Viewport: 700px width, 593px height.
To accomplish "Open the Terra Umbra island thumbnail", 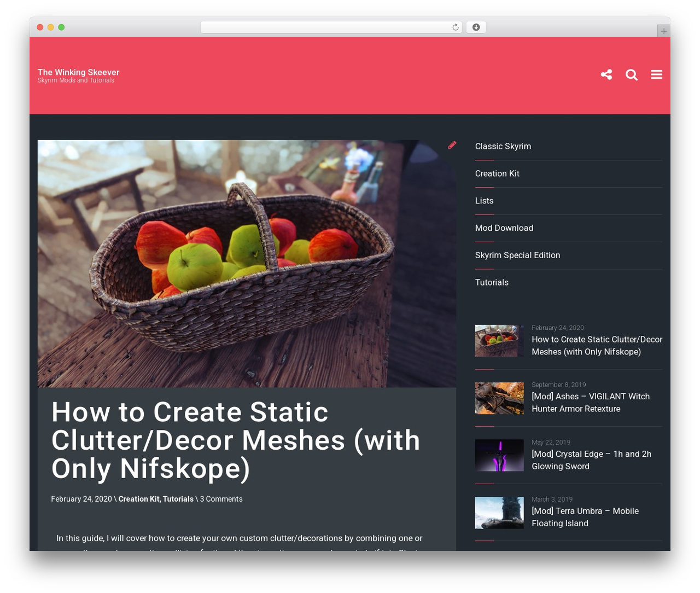I will (499, 513).
